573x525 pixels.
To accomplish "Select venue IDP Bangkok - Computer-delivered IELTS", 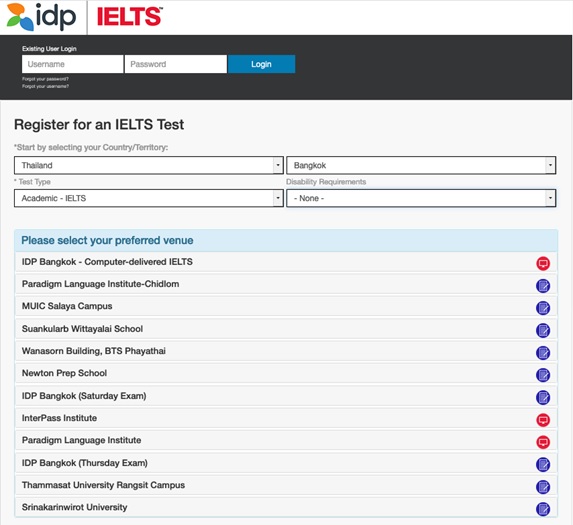I will pos(286,262).
